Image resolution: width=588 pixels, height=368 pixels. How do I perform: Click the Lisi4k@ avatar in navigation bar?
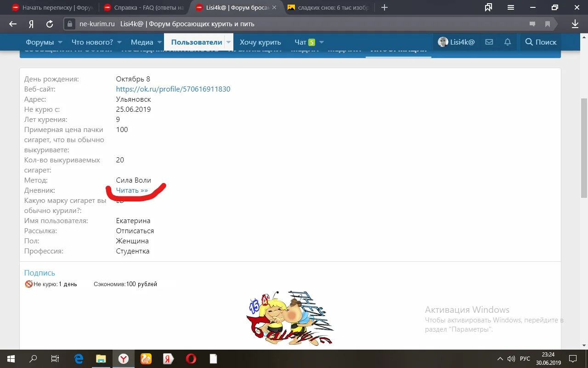click(443, 42)
